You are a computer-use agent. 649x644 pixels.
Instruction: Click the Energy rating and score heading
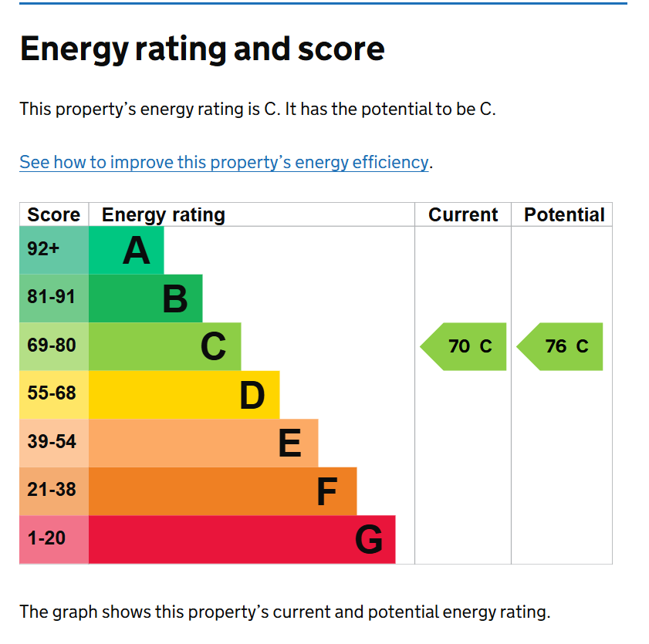click(x=202, y=49)
